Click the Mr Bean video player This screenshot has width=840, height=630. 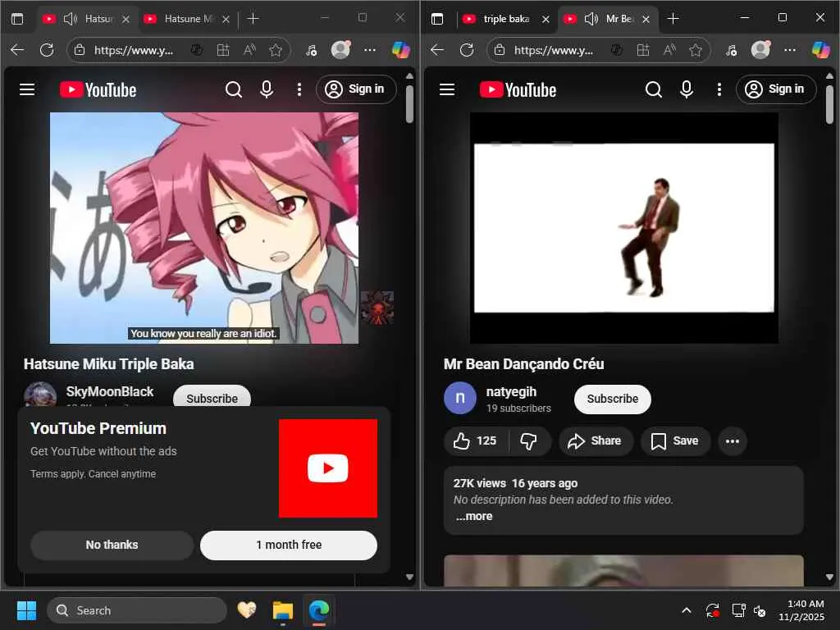click(x=624, y=228)
